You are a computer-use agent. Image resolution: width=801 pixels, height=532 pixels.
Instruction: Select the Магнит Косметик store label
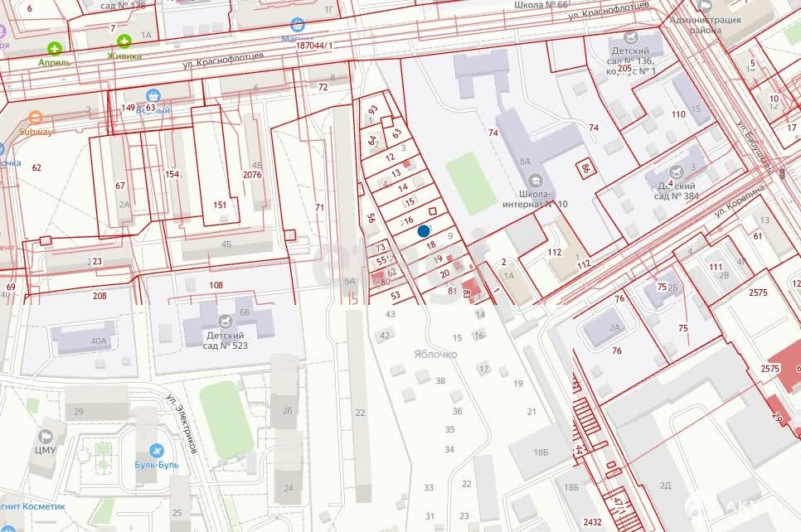(x=33, y=505)
